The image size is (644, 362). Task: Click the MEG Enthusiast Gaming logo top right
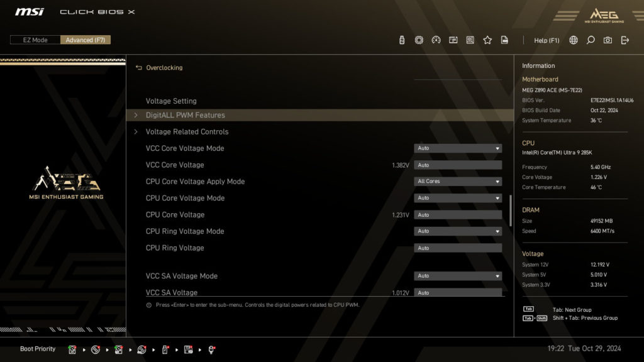[604, 16]
